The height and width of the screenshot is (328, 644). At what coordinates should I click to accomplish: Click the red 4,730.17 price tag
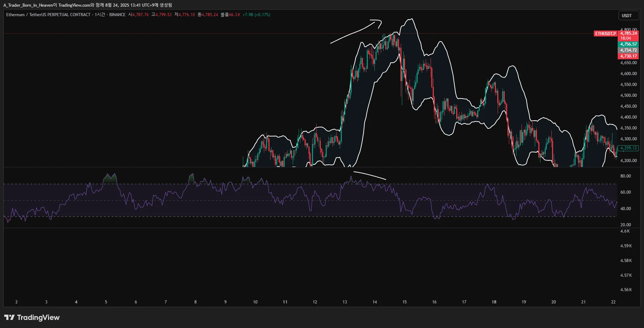tap(628, 56)
